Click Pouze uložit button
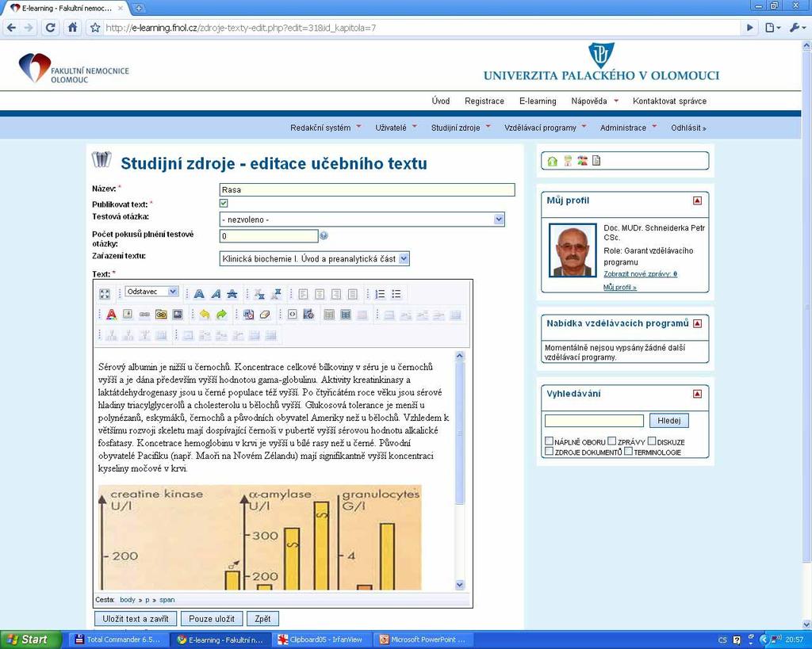812x649 pixels. click(212, 618)
